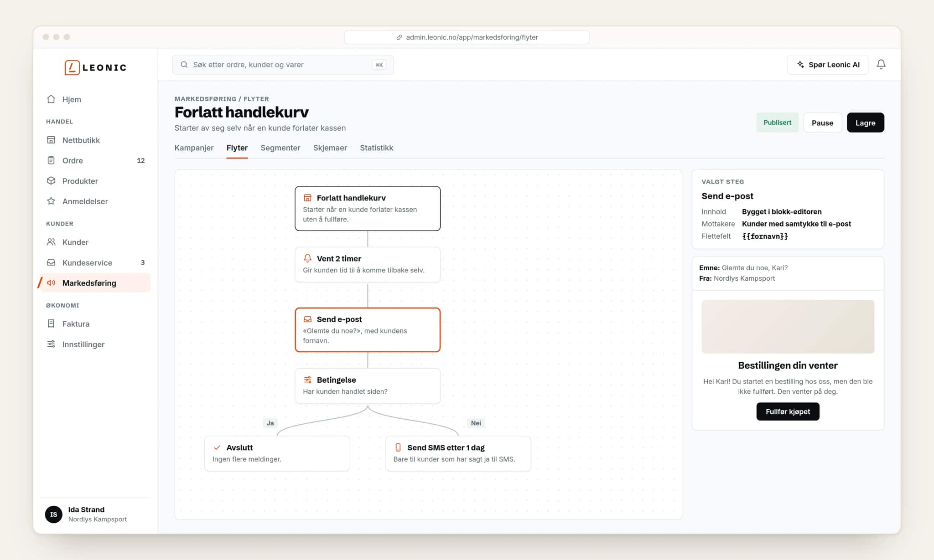Click the Emne line Glemte du noe, Kari?
934x560 pixels.
click(743, 267)
